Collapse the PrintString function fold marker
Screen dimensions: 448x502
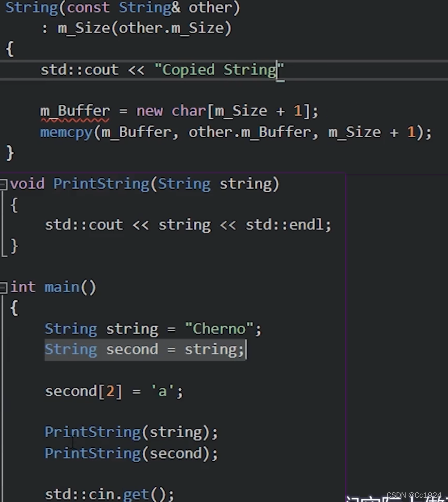coord(3,184)
